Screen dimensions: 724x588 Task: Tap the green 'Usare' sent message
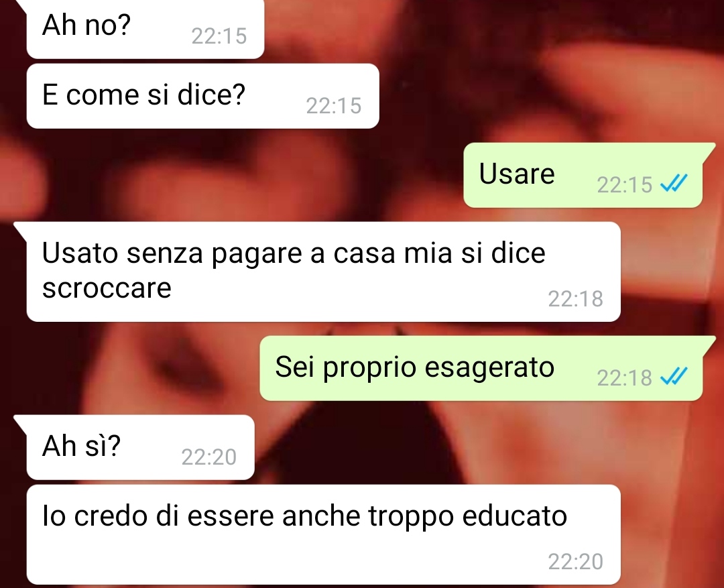pos(583,175)
